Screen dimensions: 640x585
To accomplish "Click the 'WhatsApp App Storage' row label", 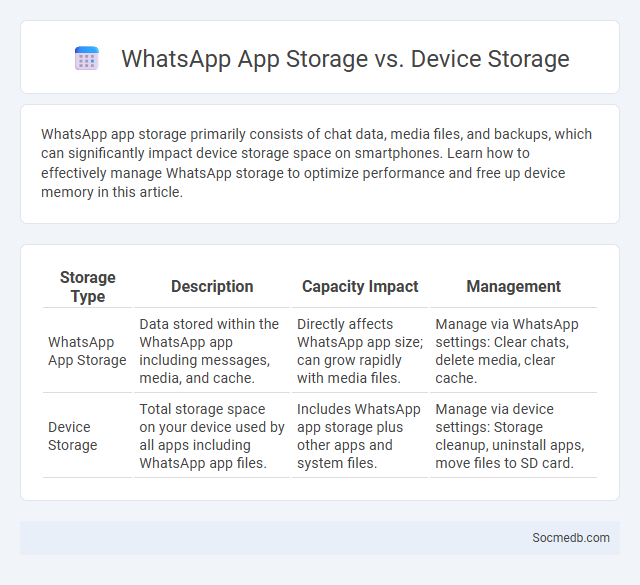I will click(x=87, y=351).
